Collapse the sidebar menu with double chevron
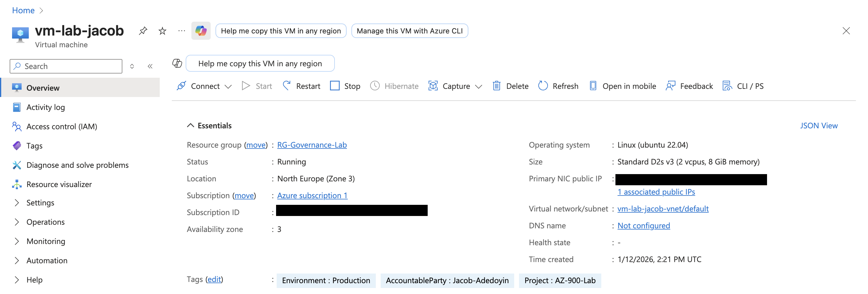The width and height of the screenshot is (868, 294). click(150, 66)
